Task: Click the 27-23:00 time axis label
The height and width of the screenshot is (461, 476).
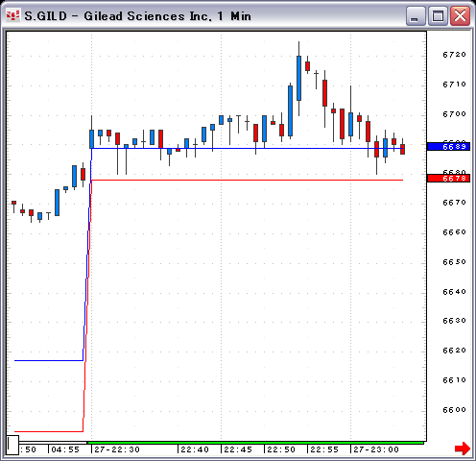Action: click(x=376, y=449)
